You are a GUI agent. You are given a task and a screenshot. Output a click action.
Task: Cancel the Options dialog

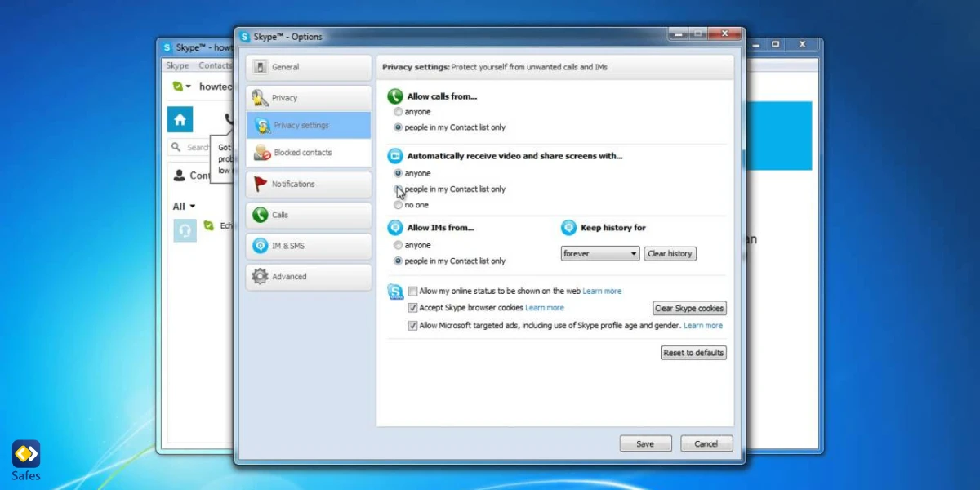coord(706,443)
